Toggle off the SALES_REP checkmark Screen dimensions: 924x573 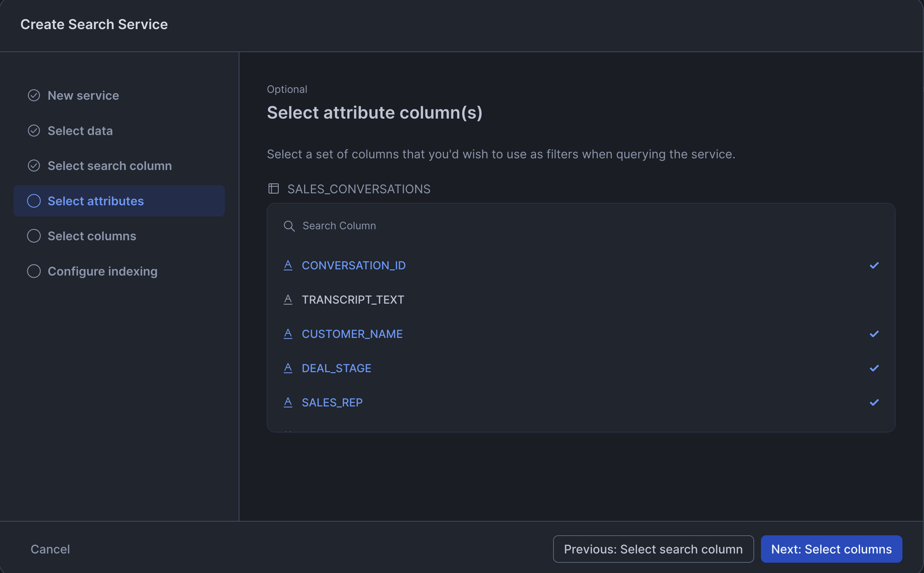(x=874, y=402)
